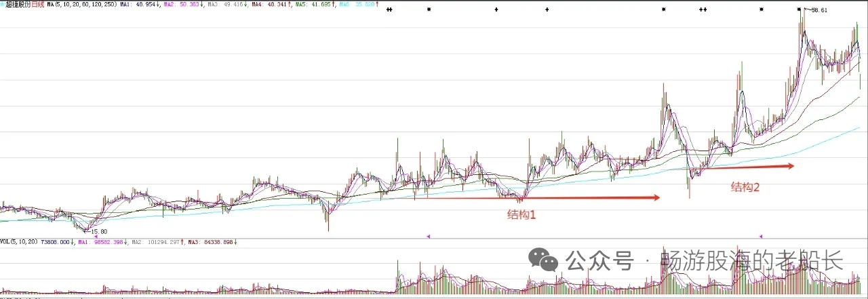Click the volume value 73808.000

click(x=56, y=242)
